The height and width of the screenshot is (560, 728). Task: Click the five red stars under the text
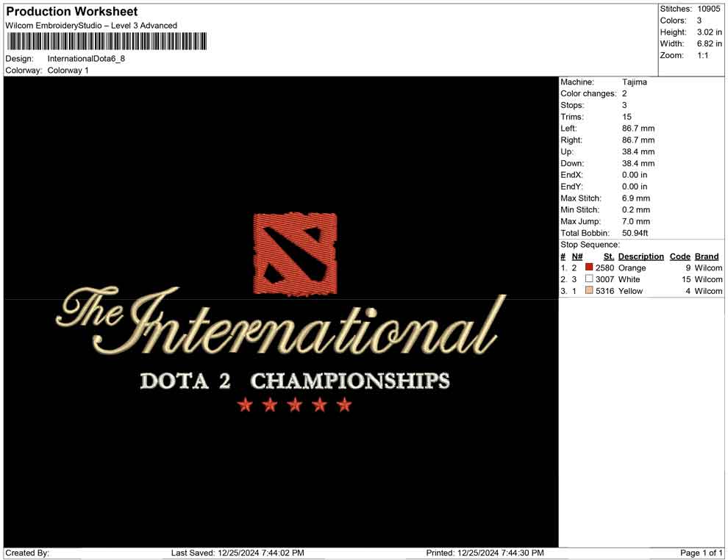click(294, 403)
